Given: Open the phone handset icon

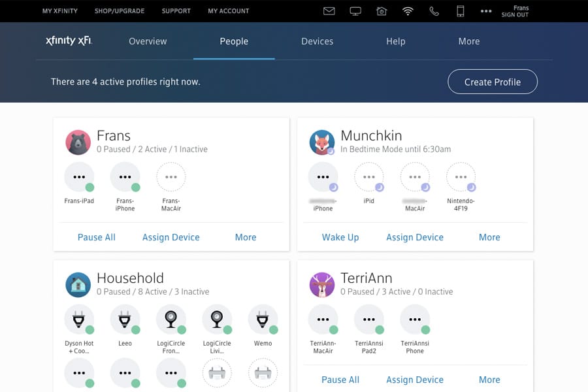Looking at the screenshot, I should click(434, 11).
